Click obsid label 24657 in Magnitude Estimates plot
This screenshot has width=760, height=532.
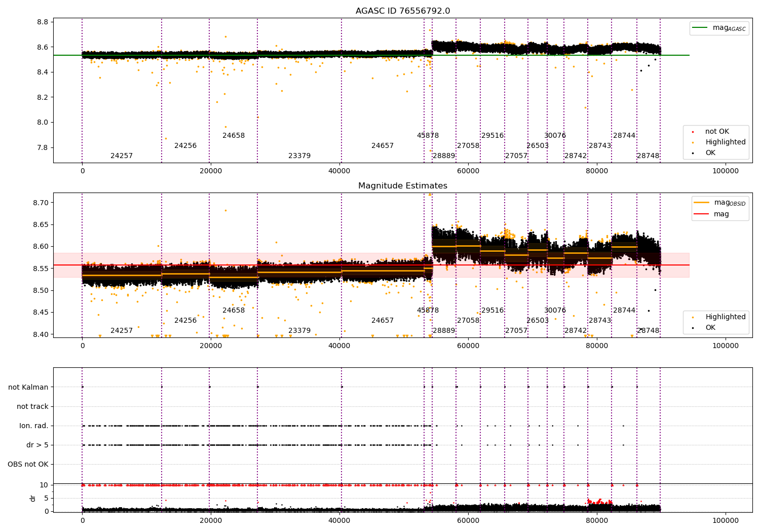383,320
